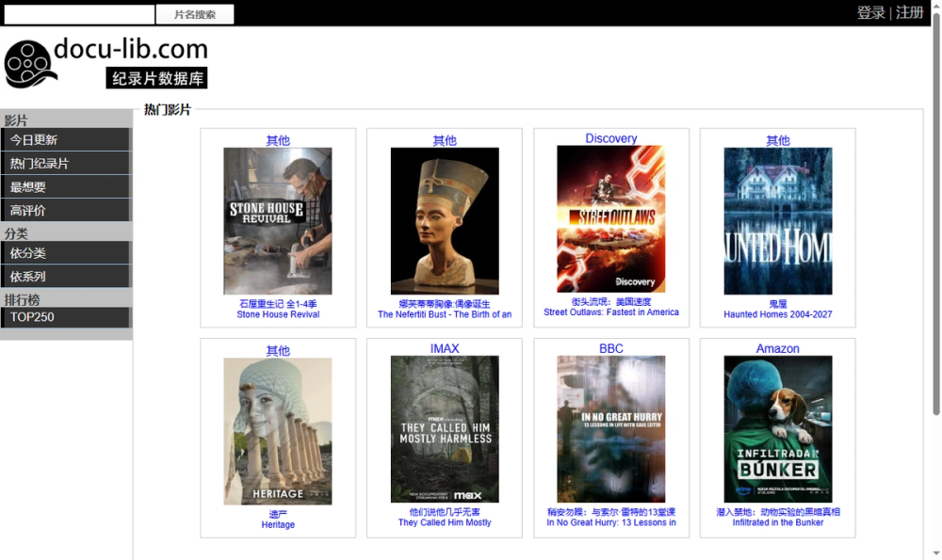Open the Nefertiti Bust poster thumbnail
Screen dimensions: 942x560
(x=445, y=221)
